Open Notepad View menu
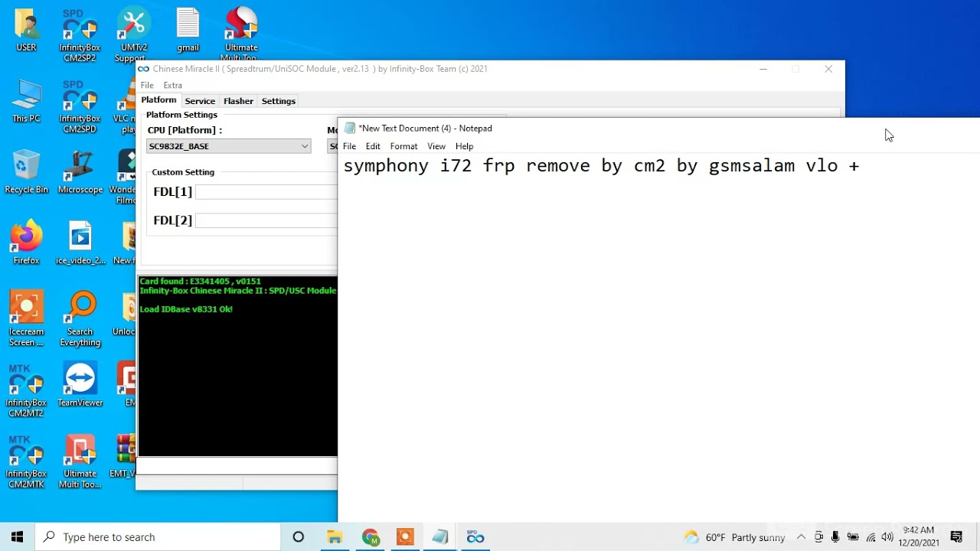This screenshot has width=980, height=551. tap(436, 146)
